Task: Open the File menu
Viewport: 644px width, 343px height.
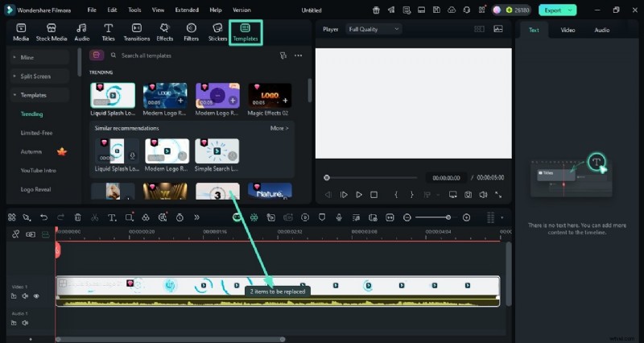Action: point(92,10)
